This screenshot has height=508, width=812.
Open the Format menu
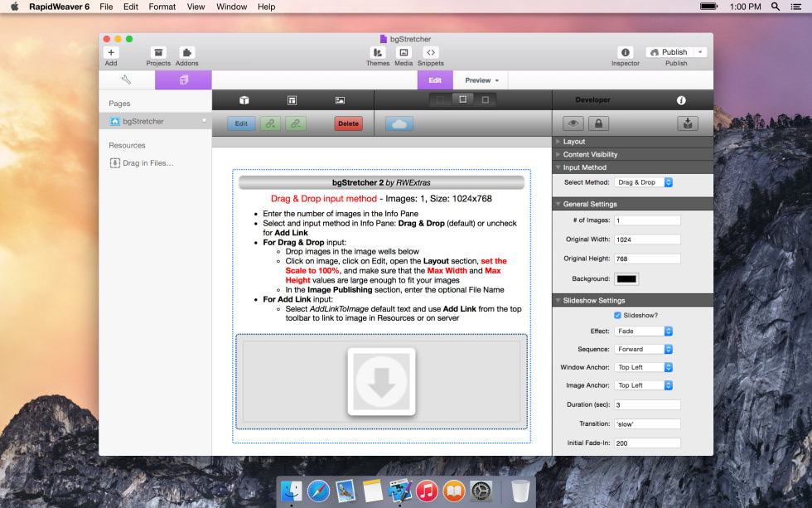click(x=162, y=7)
